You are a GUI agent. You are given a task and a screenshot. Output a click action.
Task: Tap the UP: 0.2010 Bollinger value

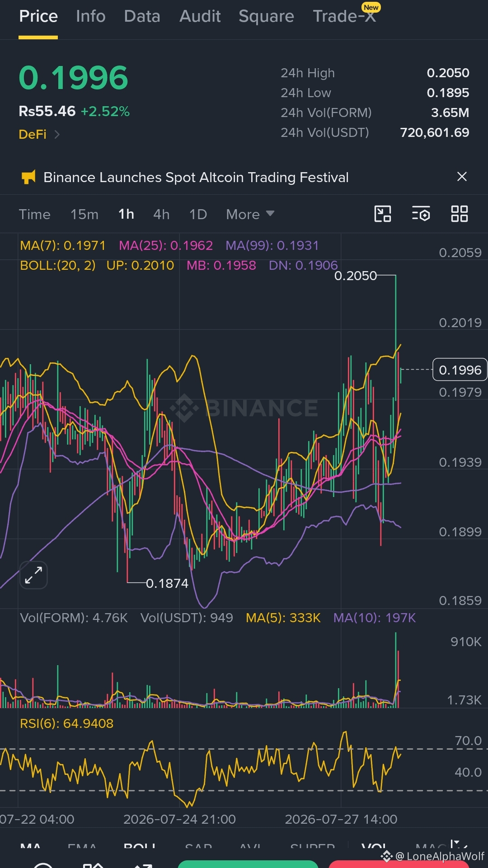pyautogui.click(x=140, y=265)
